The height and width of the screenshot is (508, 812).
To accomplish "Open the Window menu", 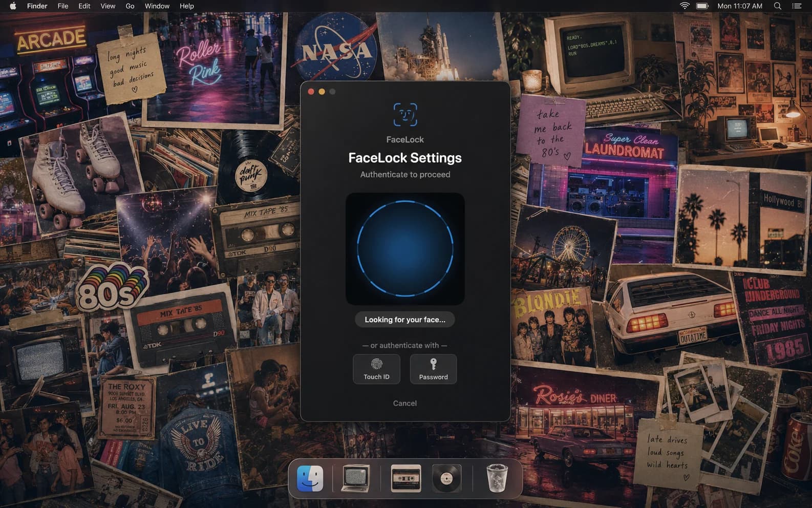I will pyautogui.click(x=157, y=6).
